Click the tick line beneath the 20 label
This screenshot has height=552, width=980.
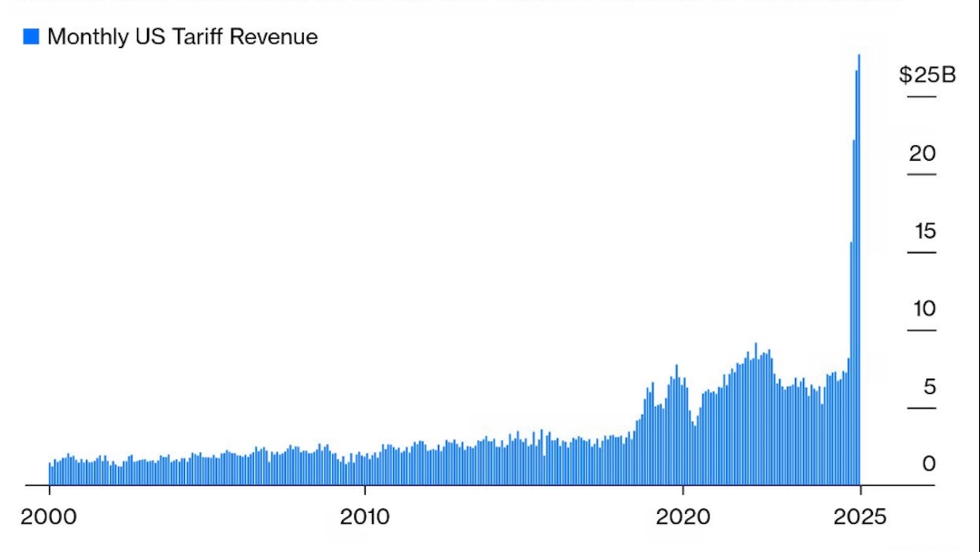pyautogui.click(x=921, y=174)
